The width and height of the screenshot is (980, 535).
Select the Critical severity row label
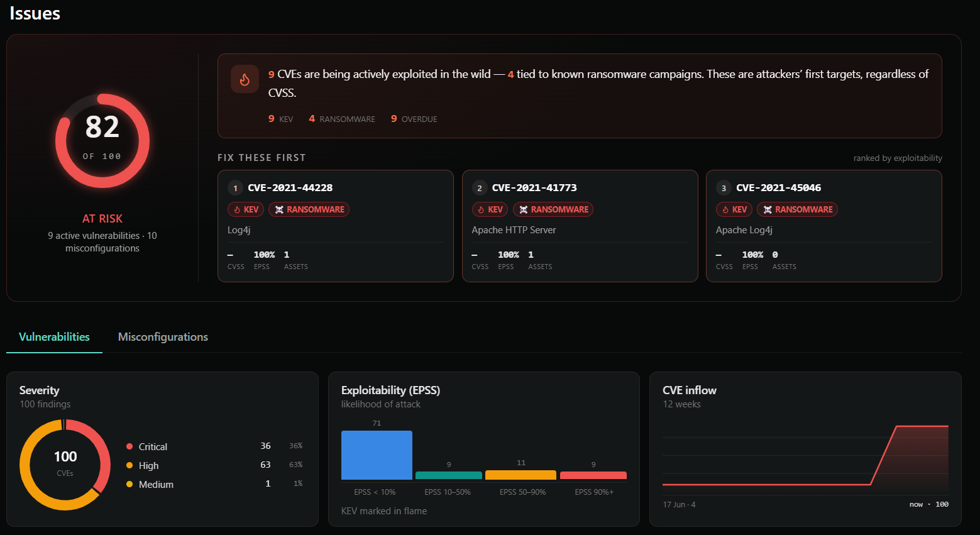pos(153,447)
